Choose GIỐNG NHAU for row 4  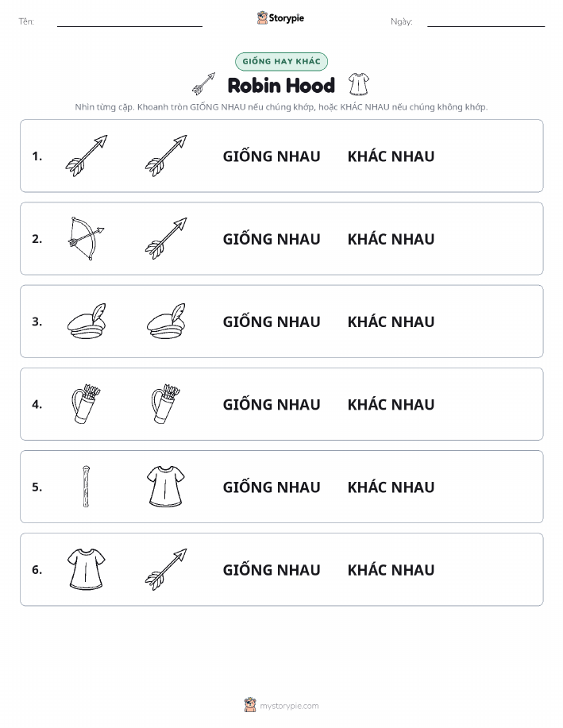(272, 404)
